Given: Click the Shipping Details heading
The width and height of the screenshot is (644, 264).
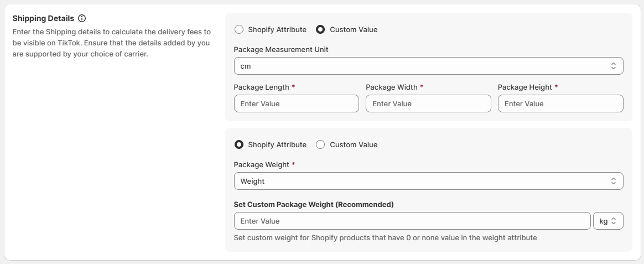Looking at the screenshot, I should tap(43, 18).
